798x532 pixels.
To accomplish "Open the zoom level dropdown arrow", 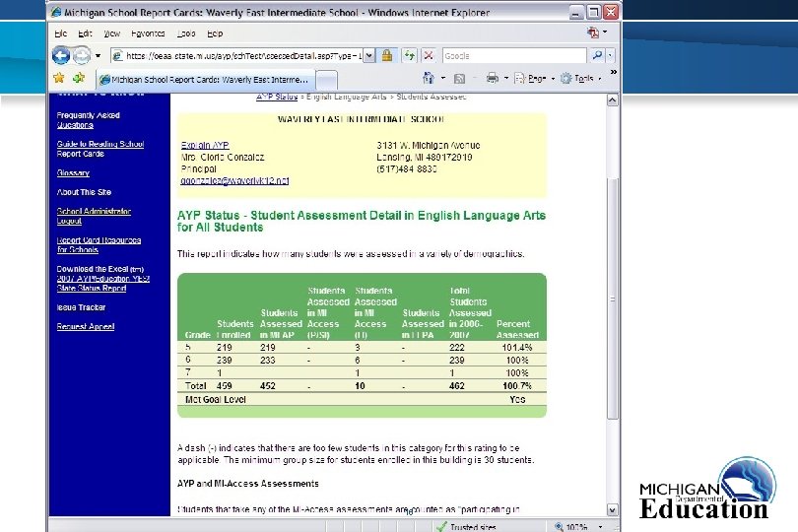I will [x=601, y=527].
